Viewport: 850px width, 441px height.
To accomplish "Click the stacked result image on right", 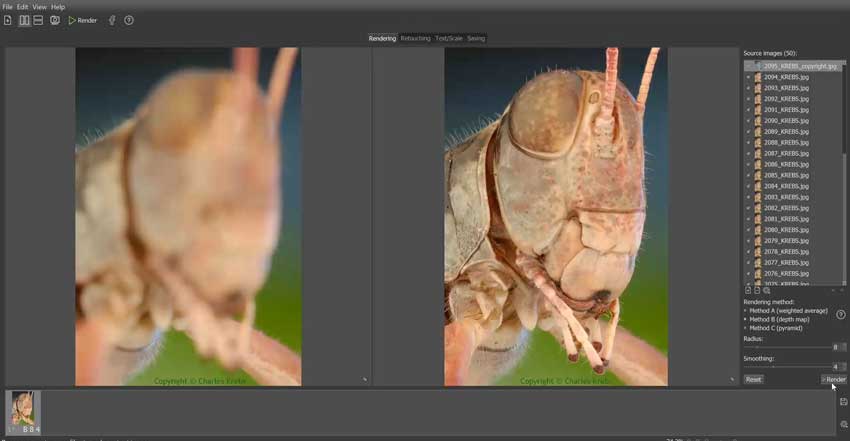I will tap(556, 217).
